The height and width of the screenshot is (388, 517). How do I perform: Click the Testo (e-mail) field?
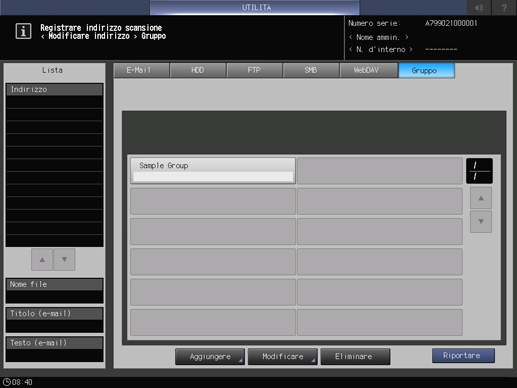[54, 349]
